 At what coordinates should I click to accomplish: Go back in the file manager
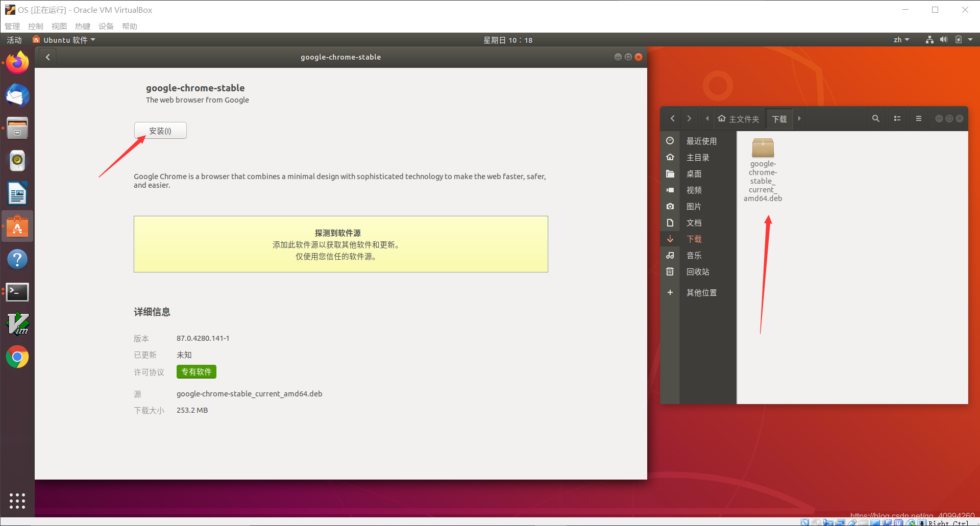[x=673, y=118]
